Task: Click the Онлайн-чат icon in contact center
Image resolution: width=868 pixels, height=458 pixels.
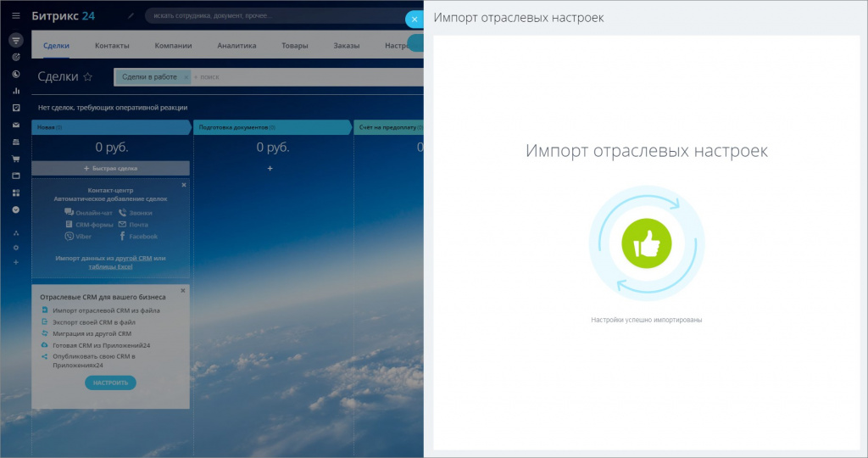Action: tap(69, 212)
